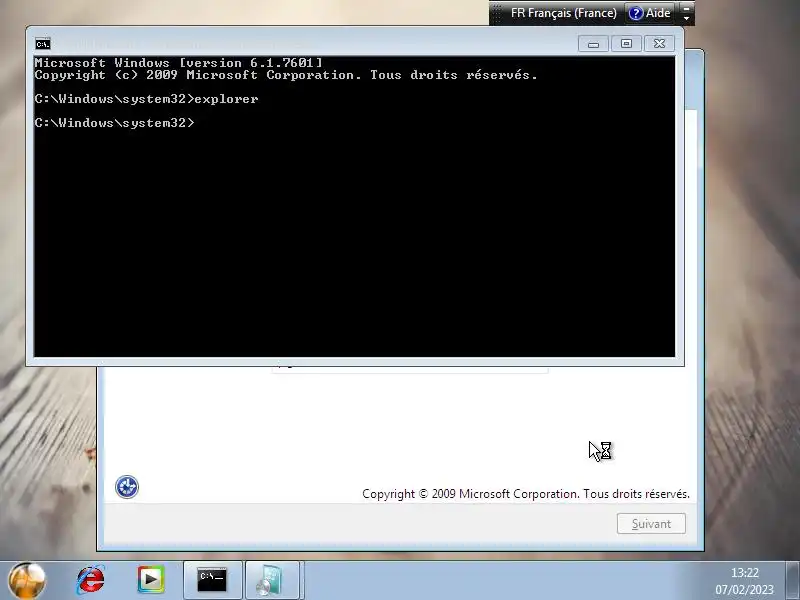Open Windows Media Player from taskbar
The height and width of the screenshot is (600, 800).
(x=151, y=580)
